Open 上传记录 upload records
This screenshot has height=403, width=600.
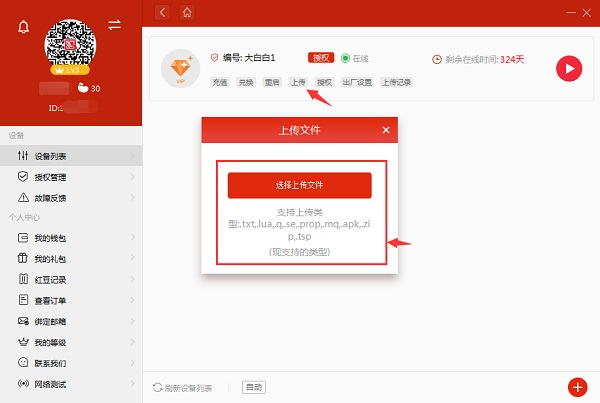(x=396, y=82)
